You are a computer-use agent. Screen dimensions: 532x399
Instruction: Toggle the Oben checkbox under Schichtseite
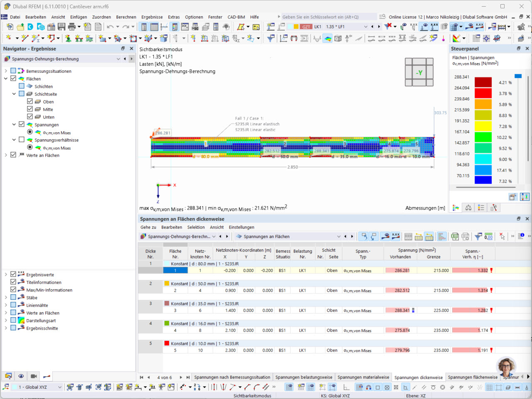point(31,101)
